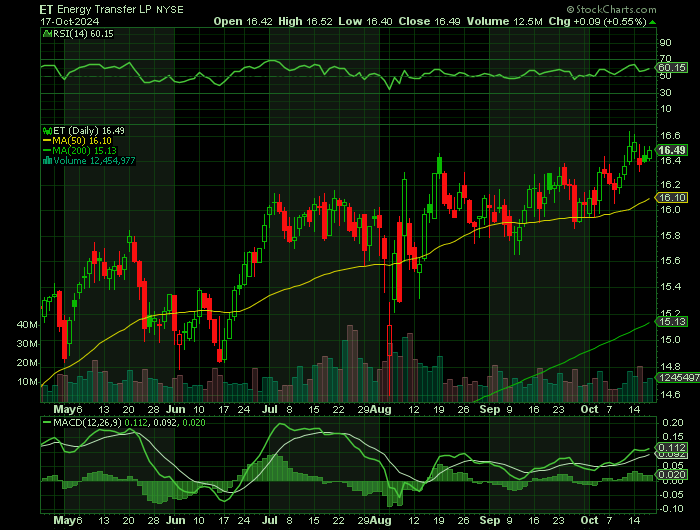Click the 15.13 MA(200) price tag
The image size is (700, 530).
click(x=672, y=322)
